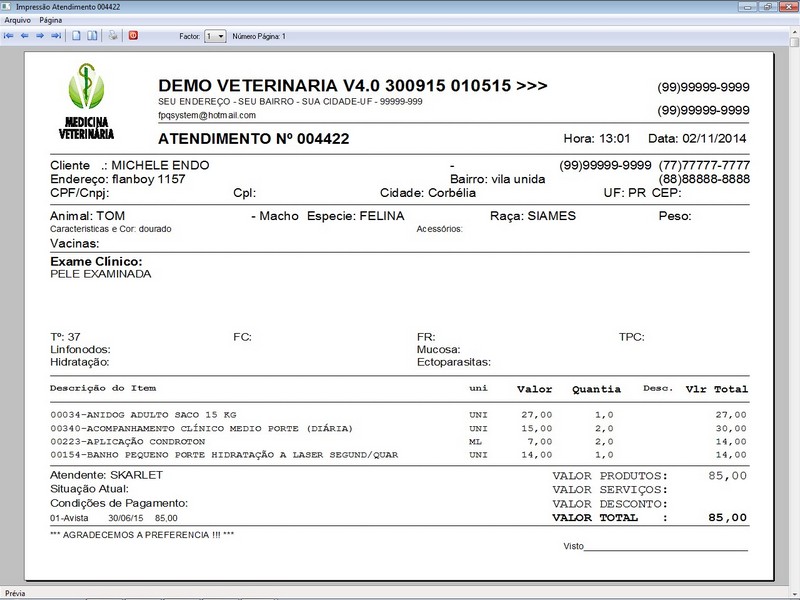This screenshot has width=800, height=600.
Task: Select single page view icon
Action: [x=76, y=36]
